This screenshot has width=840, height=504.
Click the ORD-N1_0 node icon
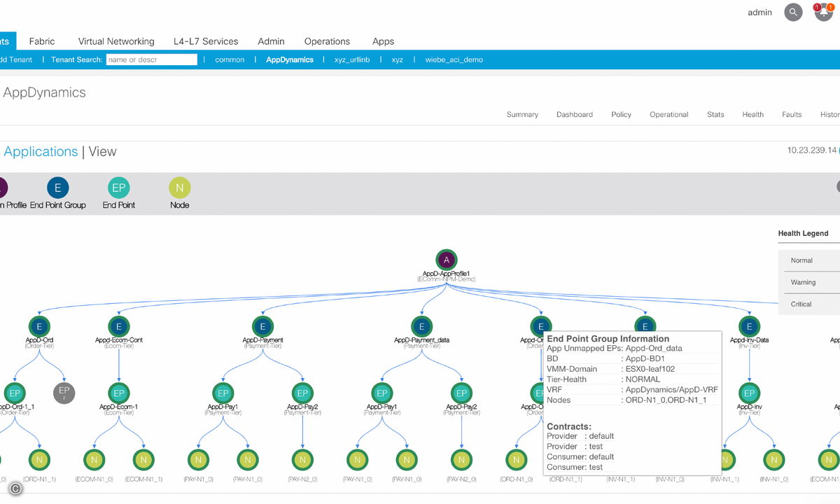pyautogui.click(x=516, y=460)
